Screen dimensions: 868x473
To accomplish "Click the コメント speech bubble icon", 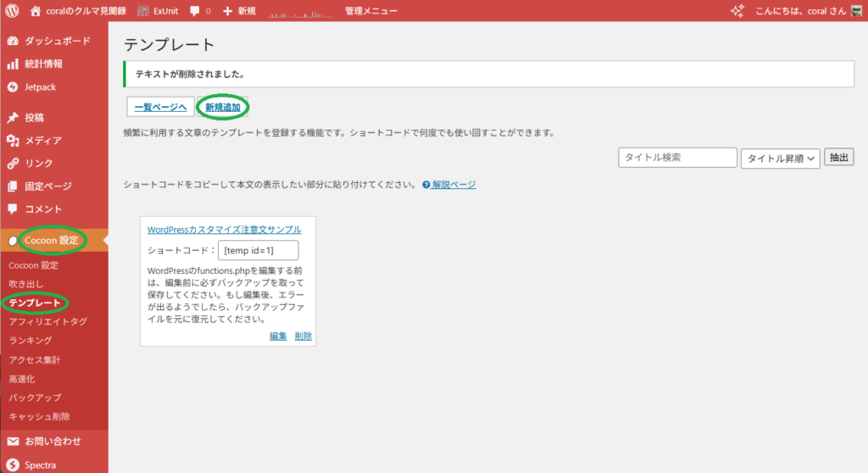I will click(x=13, y=209).
